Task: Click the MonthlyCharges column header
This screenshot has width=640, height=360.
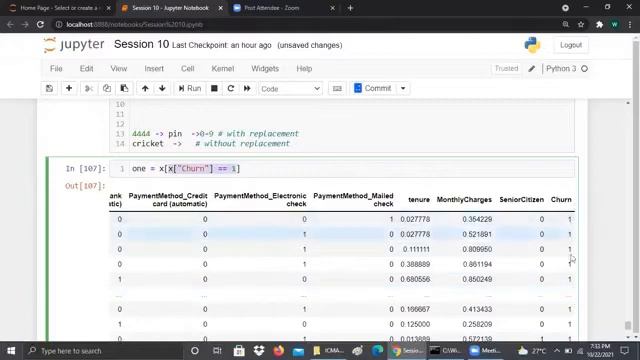Action: [464, 200]
